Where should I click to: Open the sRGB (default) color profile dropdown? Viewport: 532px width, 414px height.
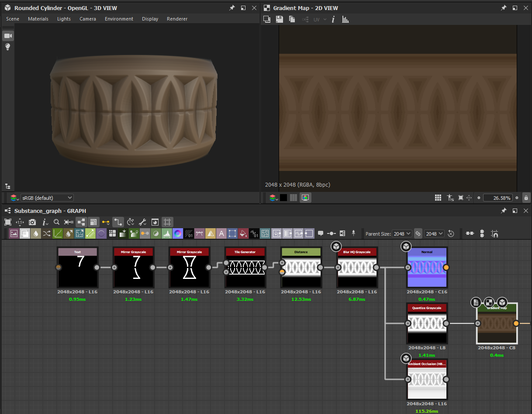coord(47,198)
